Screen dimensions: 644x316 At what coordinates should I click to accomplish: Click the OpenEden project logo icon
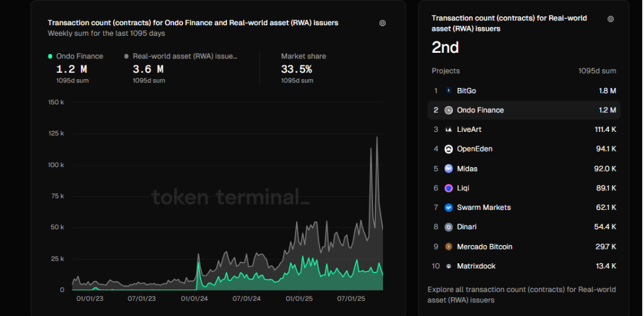pyautogui.click(x=448, y=150)
